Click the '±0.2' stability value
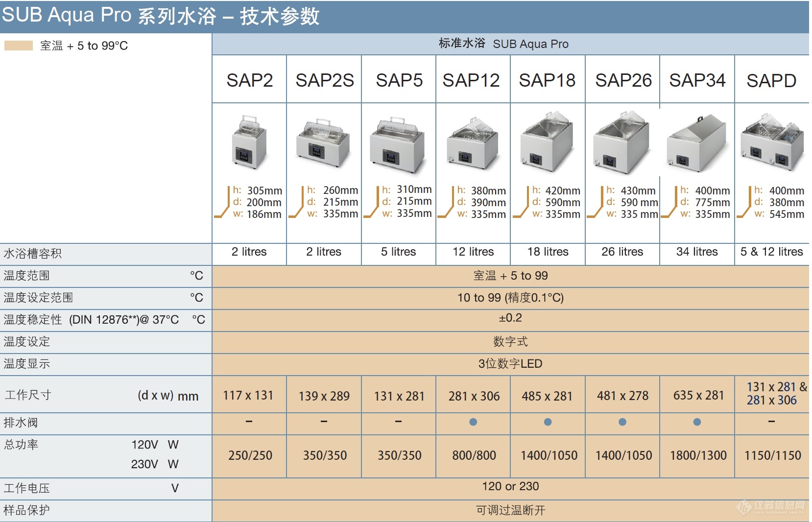The image size is (812, 522). 510,318
